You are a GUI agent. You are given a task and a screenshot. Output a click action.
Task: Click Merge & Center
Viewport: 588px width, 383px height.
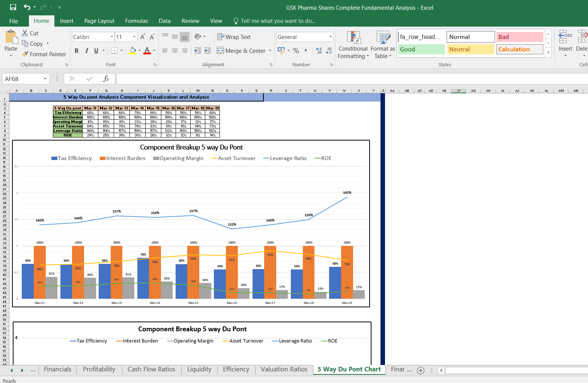click(241, 51)
